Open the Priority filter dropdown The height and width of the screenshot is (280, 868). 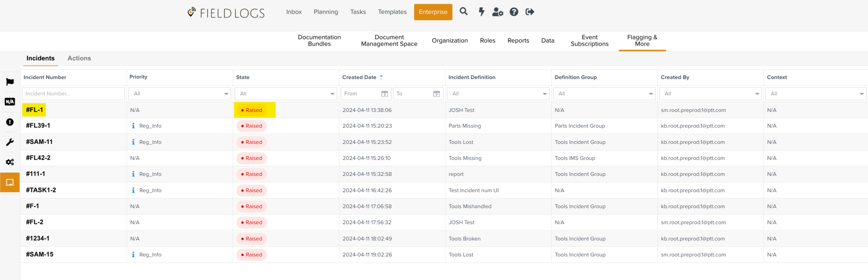pos(180,94)
